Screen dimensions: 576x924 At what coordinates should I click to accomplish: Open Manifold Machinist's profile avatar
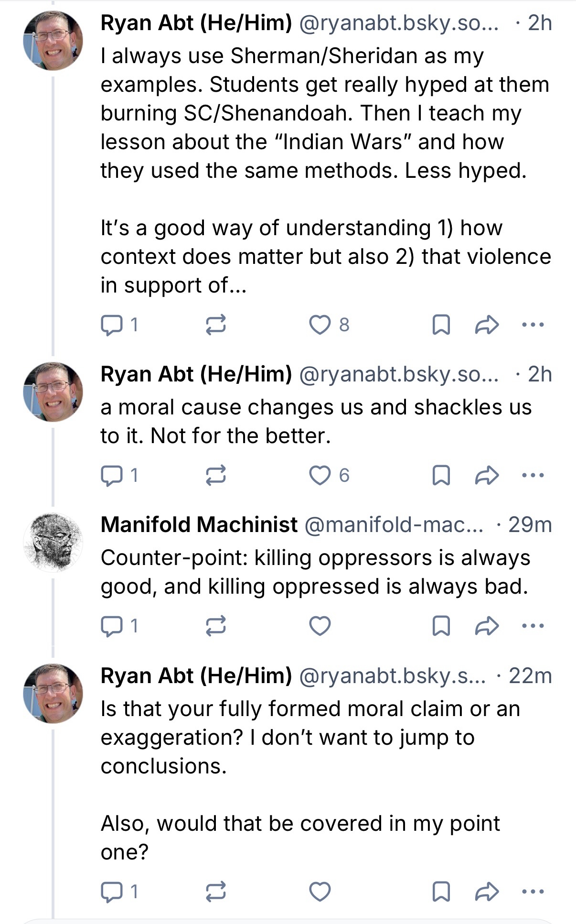pyautogui.click(x=53, y=543)
